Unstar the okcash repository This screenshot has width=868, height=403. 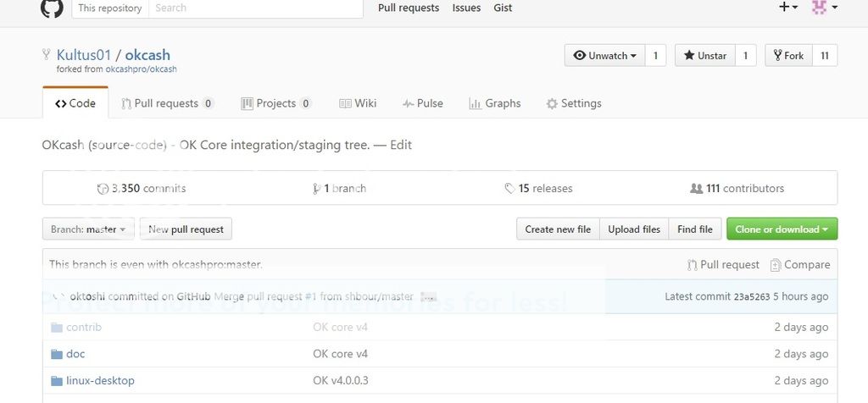704,56
